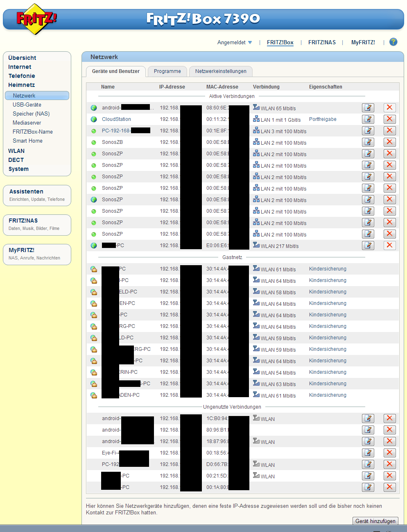The height and width of the screenshot is (532, 407).
Task: Click the WLAN icon of the first Gastnetz device
Action: tap(256, 268)
